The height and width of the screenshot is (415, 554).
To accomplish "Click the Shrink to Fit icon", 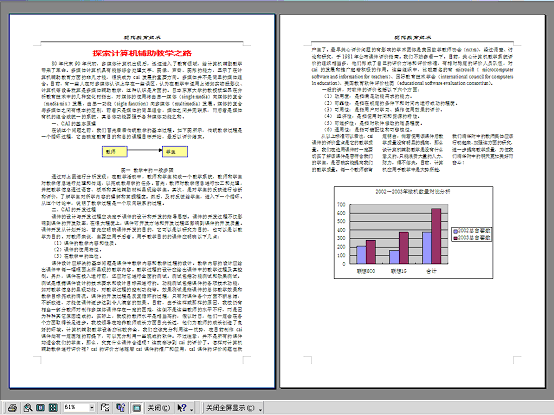I will tap(120, 408).
